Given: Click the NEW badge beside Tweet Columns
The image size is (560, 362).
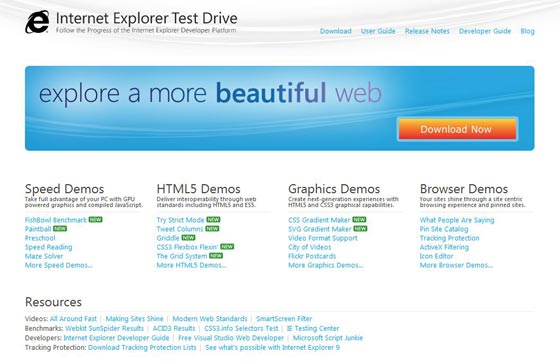Looking at the screenshot, I should 212,228.
